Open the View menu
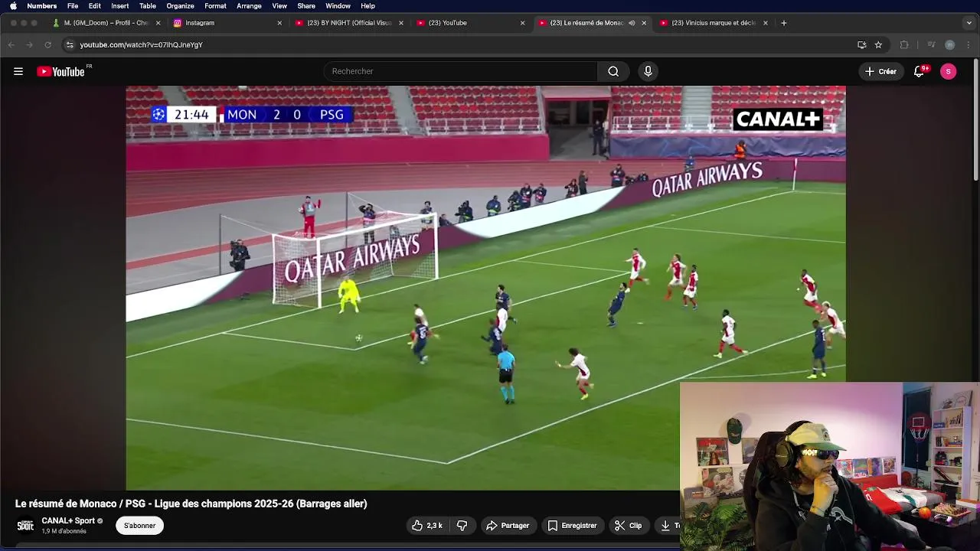Viewport: 980px width, 551px height. 279,5
